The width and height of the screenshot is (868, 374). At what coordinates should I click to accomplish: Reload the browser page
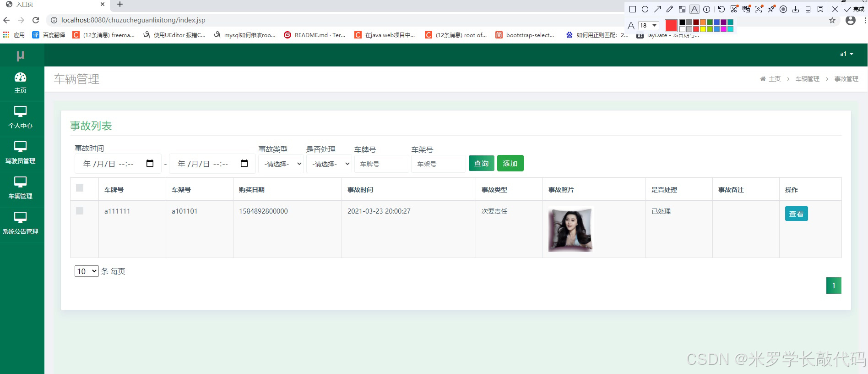[36, 20]
